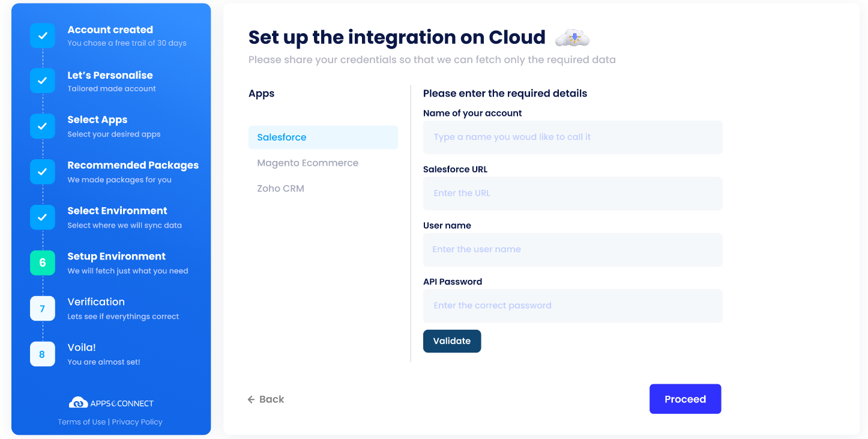Select step 8 Voila indicator
Viewport: 868px width, 439px height.
tap(42, 354)
